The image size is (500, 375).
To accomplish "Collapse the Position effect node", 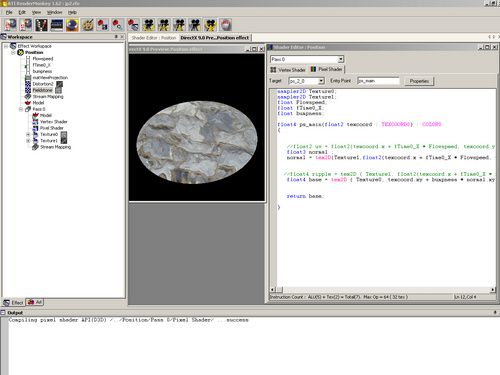I will tap(13, 53).
